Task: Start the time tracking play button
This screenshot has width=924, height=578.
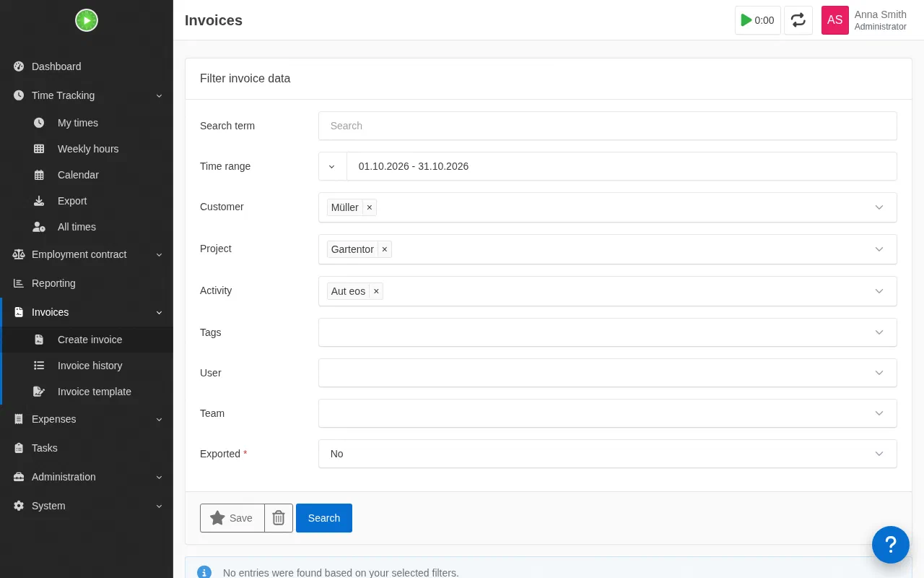Action: click(758, 20)
